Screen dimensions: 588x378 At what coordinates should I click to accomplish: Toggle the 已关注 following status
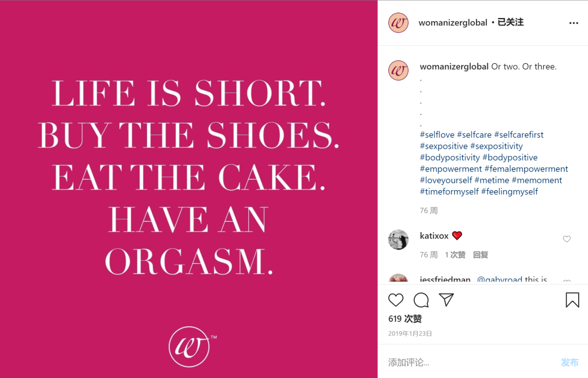click(x=511, y=23)
